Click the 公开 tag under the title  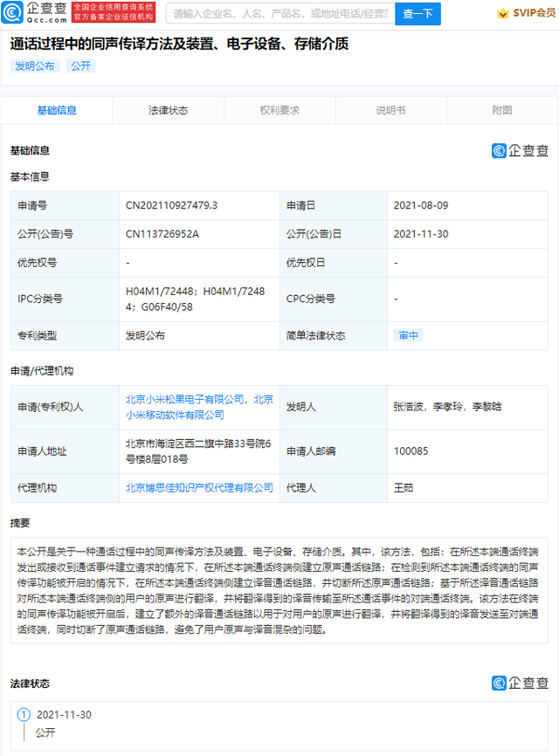click(x=80, y=66)
